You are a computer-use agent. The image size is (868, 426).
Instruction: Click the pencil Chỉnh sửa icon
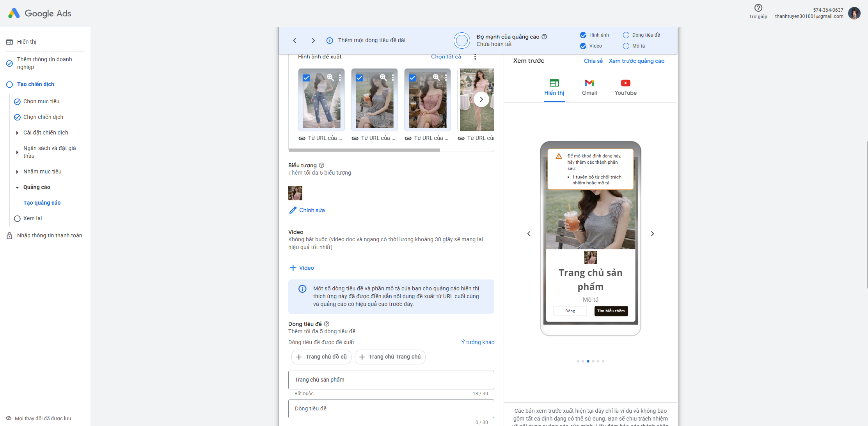293,210
